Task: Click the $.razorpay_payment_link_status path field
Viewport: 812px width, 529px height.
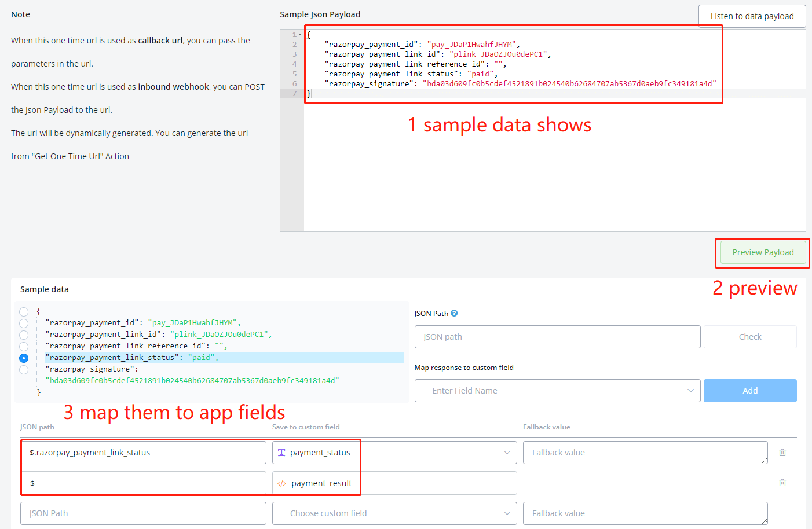Action: (143, 453)
